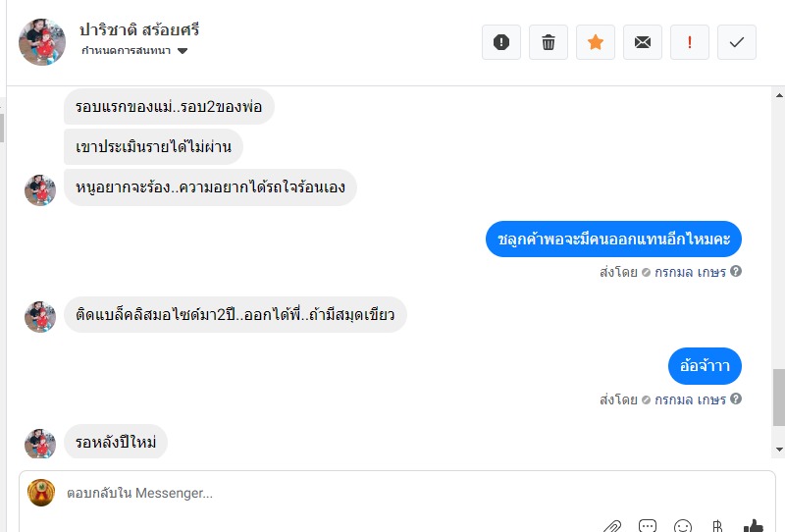
Task: Toggle the red exclamation priority flag
Action: pos(690,42)
